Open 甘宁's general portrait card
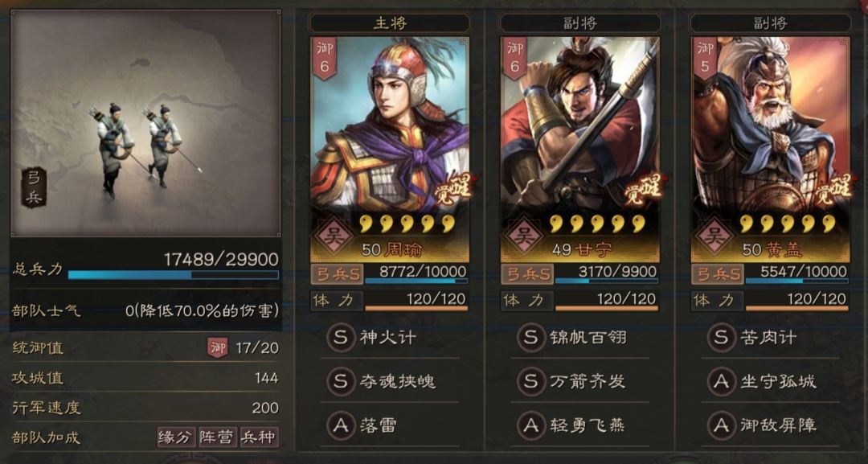 [x=580, y=150]
